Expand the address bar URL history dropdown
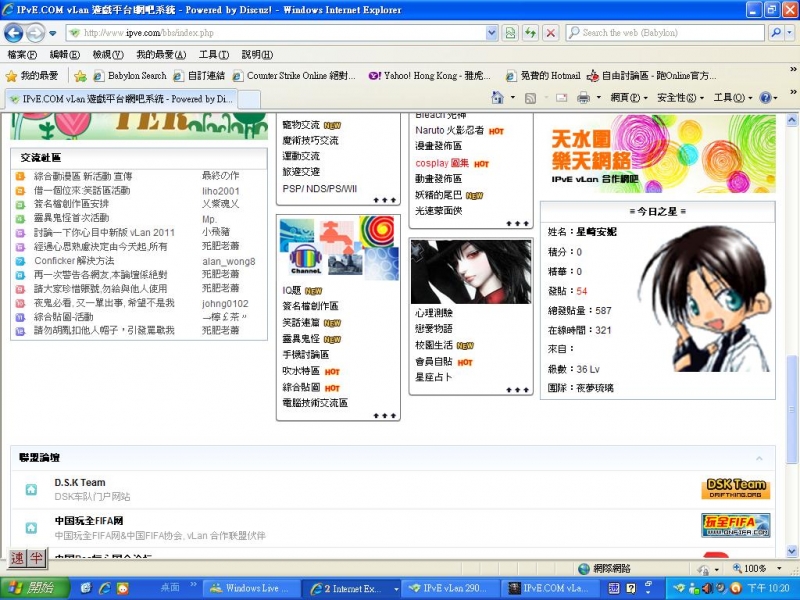800x600 pixels. click(491, 33)
